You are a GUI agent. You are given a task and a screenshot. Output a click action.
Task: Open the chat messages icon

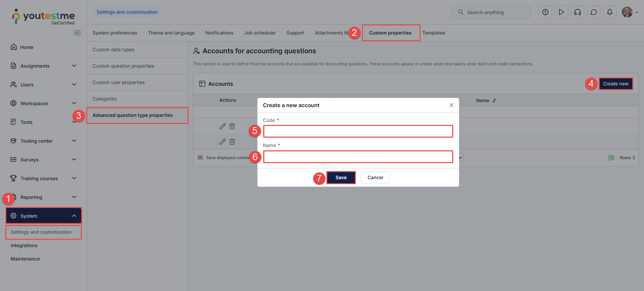tap(593, 12)
